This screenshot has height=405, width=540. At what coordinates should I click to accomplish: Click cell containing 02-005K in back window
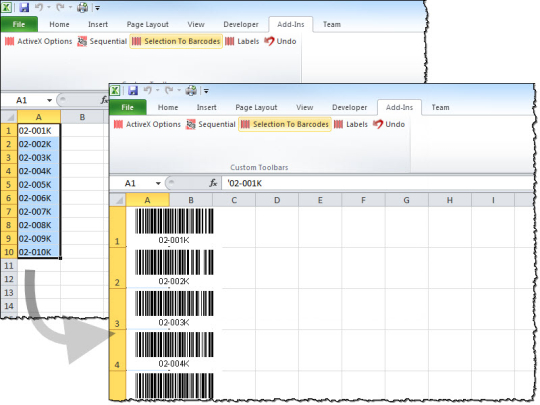(39, 185)
